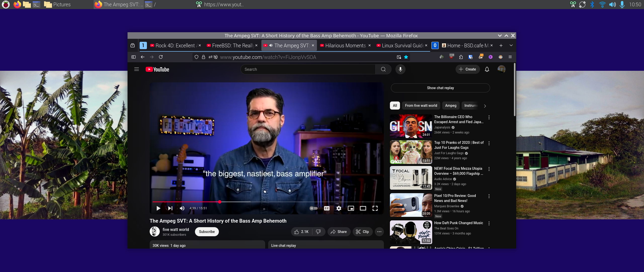Viewport: 644px width, 272px height.
Task: Subscribe to five watt world
Action: point(207,232)
